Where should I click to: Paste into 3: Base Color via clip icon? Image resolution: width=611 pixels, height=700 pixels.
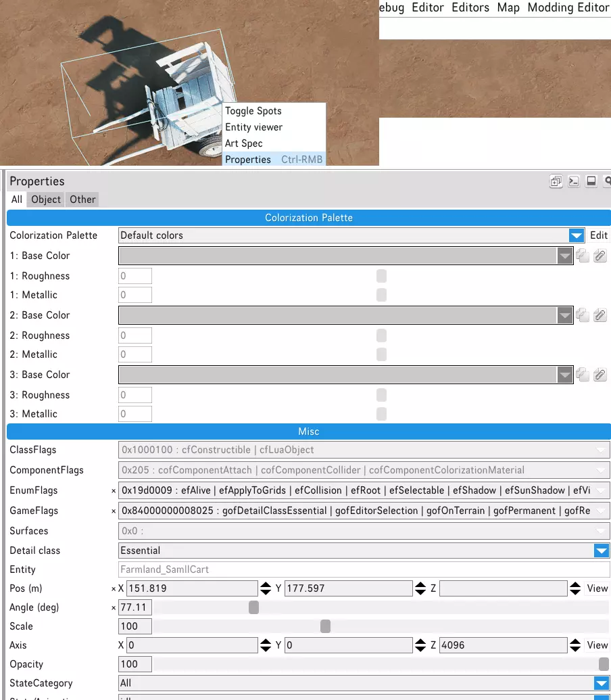point(600,375)
